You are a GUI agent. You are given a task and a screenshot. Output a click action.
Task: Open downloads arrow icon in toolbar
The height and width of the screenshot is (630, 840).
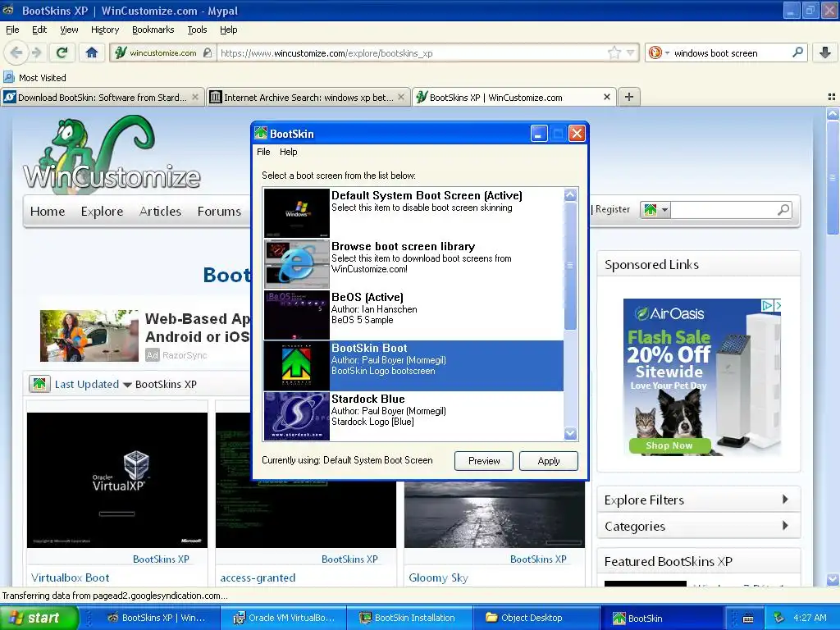pos(825,52)
